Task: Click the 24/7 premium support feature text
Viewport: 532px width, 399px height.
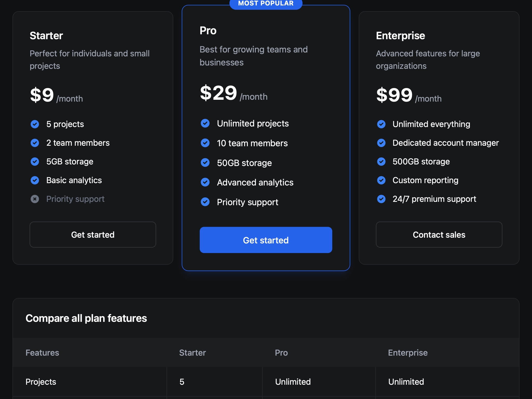Action: pyautogui.click(x=434, y=199)
